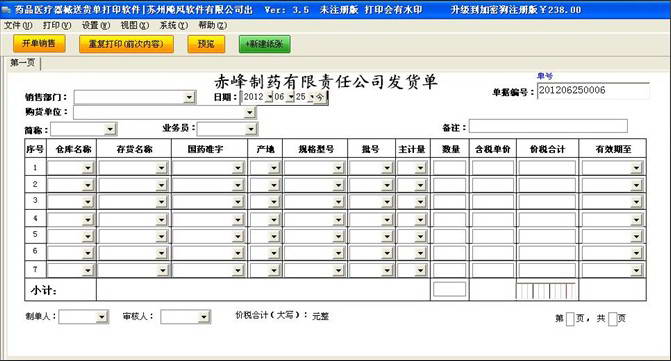This screenshot has width=671, height=361.
Task: Expand row 1 存货名称 dropdown
Action: coord(161,168)
